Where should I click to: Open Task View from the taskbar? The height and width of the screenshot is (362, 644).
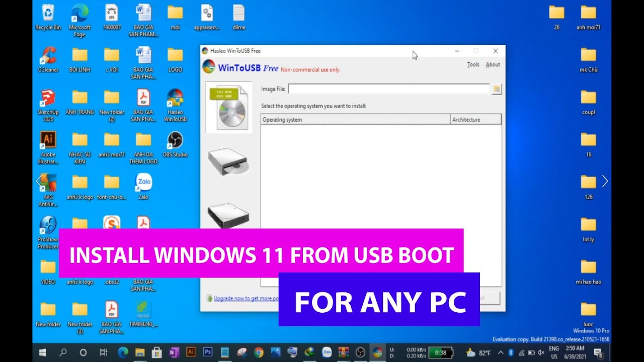tap(103, 352)
